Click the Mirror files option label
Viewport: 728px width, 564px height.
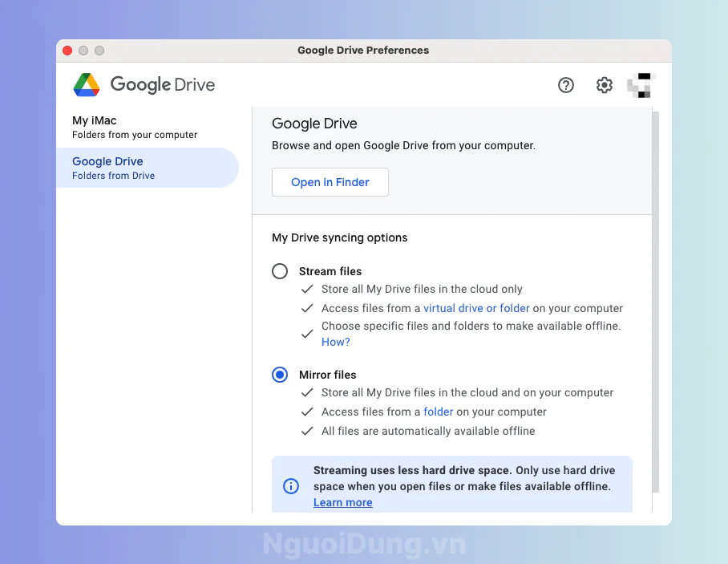(x=327, y=375)
